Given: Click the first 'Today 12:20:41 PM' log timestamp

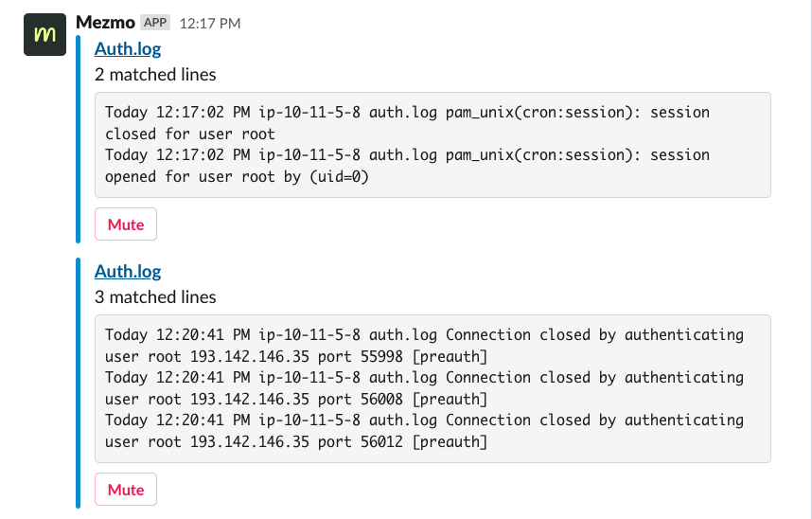Looking at the screenshot, I should [178, 335].
